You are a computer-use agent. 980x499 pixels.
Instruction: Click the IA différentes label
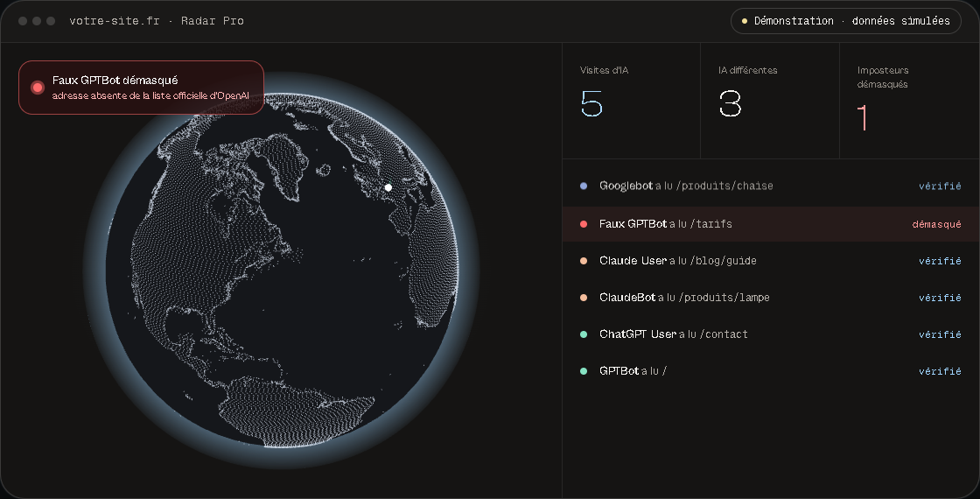tap(748, 70)
